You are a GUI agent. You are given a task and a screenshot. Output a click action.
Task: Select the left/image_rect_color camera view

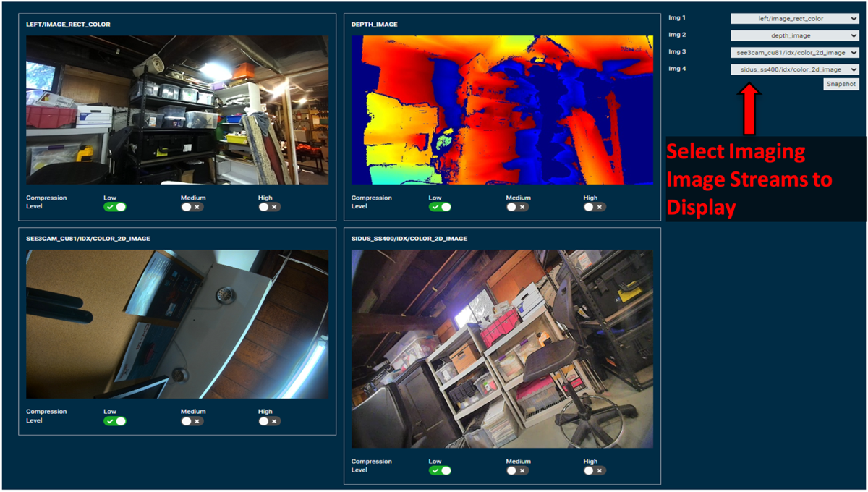pyautogui.click(x=177, y=110)
